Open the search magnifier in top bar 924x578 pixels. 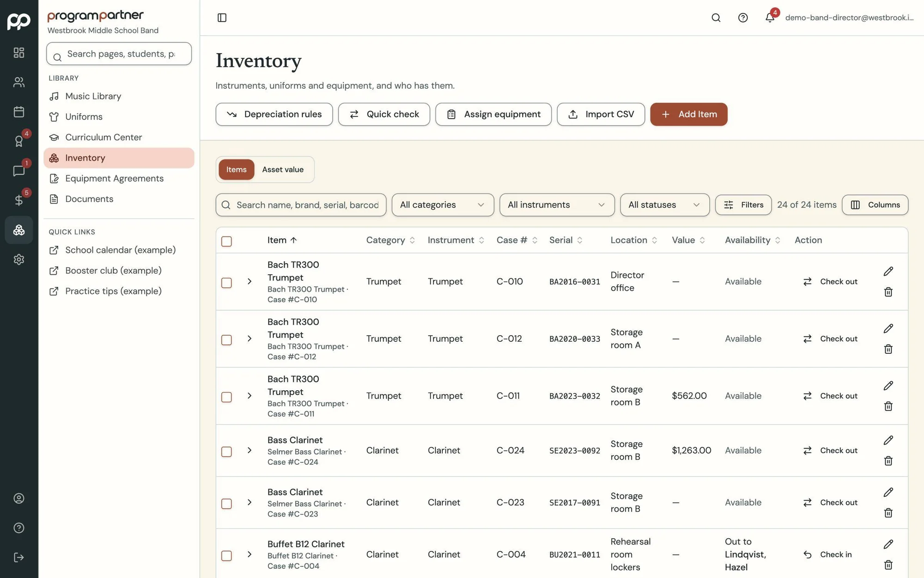[716, 18]
